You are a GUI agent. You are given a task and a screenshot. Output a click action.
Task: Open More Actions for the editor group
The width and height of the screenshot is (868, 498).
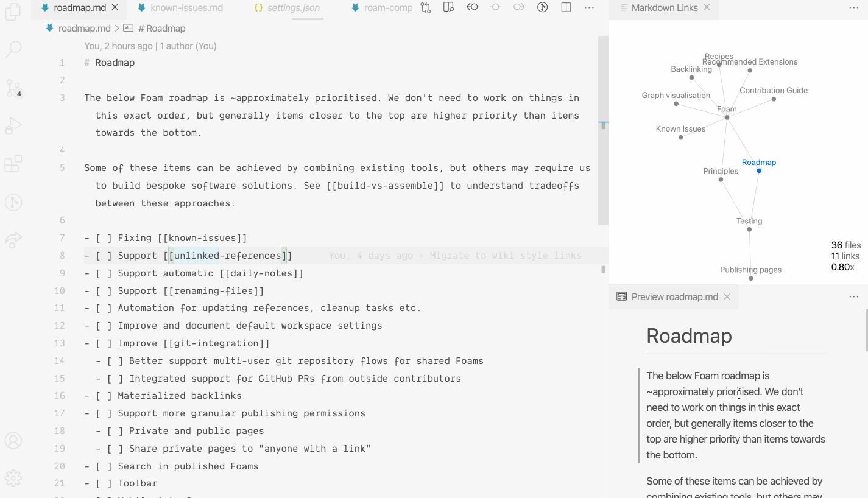point(589,8)
